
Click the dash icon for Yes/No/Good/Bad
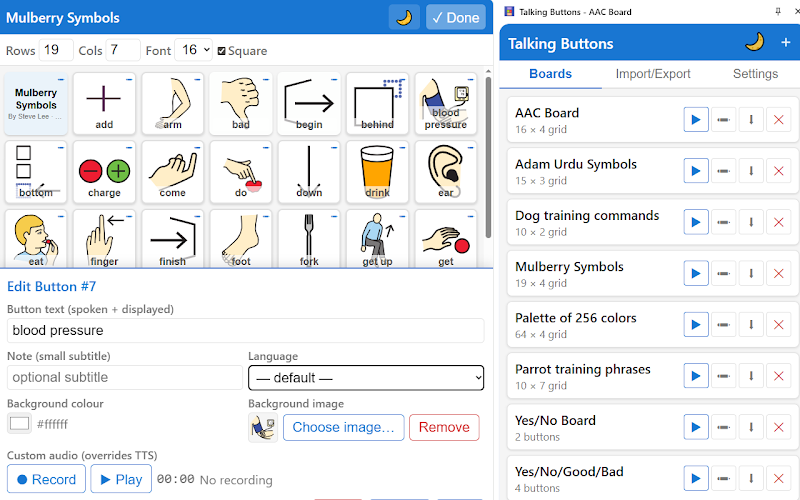(723, 479)
